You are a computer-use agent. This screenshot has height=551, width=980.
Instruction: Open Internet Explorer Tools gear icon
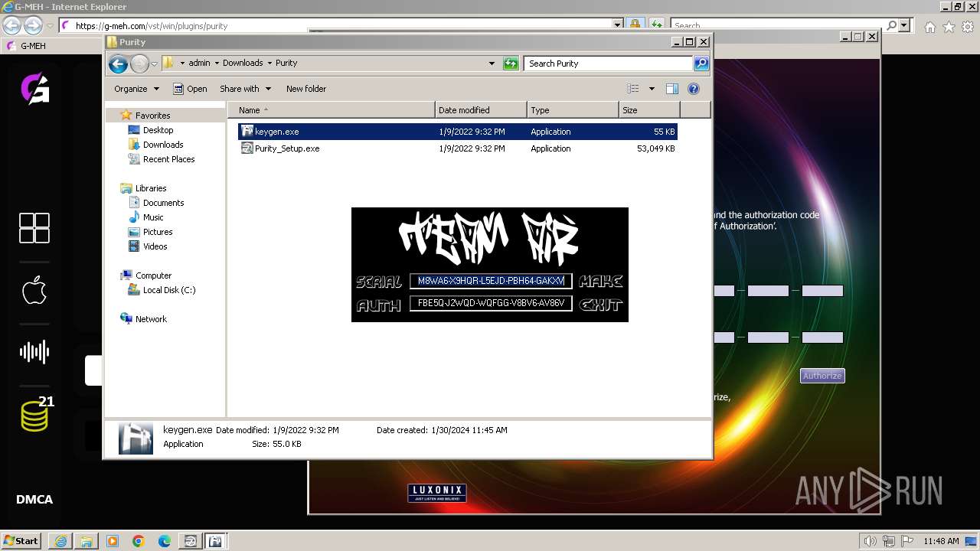(x=968, y=27)
